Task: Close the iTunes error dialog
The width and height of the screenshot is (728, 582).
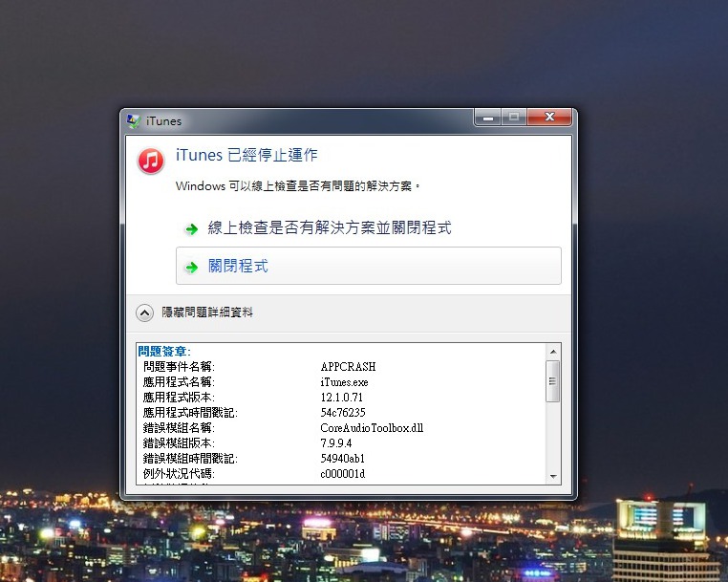Action: (549, 117)
